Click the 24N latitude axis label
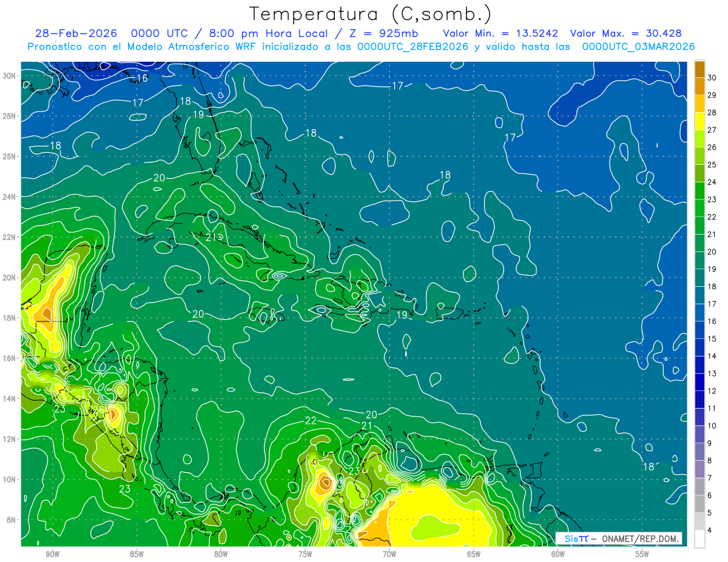The height and width of the screenshot is (562, 728). click(x=9, y=196)
